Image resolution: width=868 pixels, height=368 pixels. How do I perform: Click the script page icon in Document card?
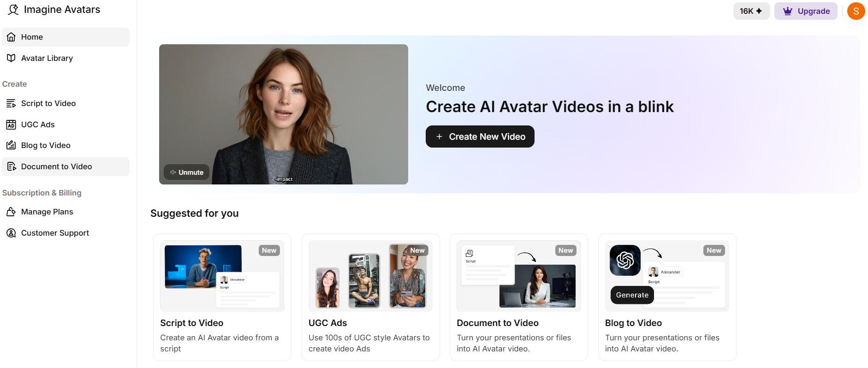pos(470,253)
